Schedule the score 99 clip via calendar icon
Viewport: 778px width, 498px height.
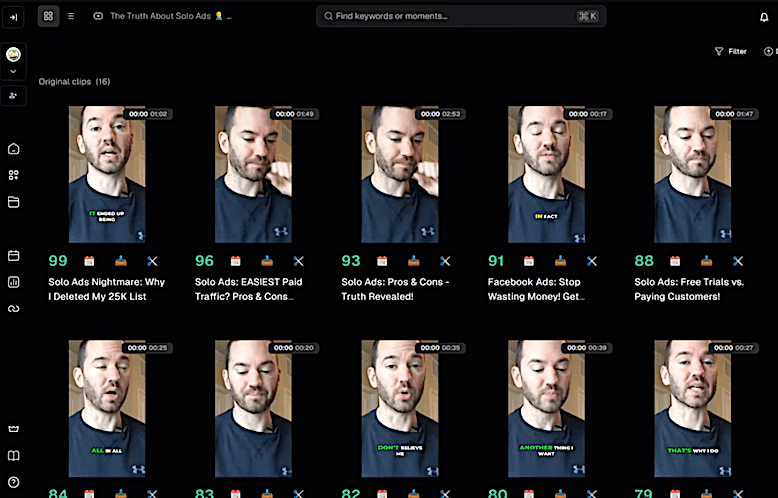(x=89, y=261)
